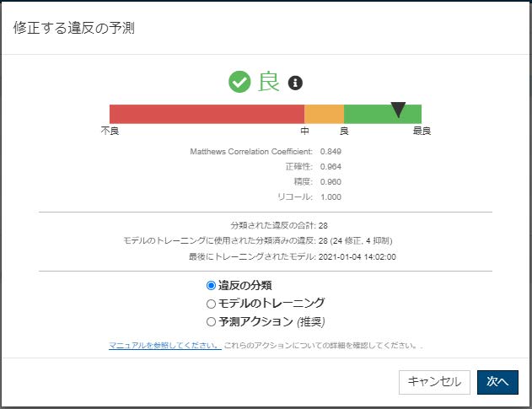
Task: Click the キャンセル button
Action: click(434, 382)
